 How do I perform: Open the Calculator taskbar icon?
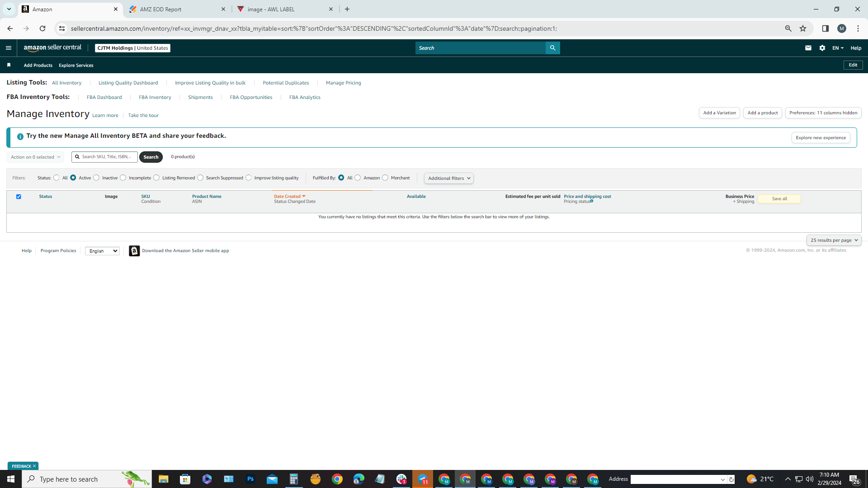tap(294, 479)
